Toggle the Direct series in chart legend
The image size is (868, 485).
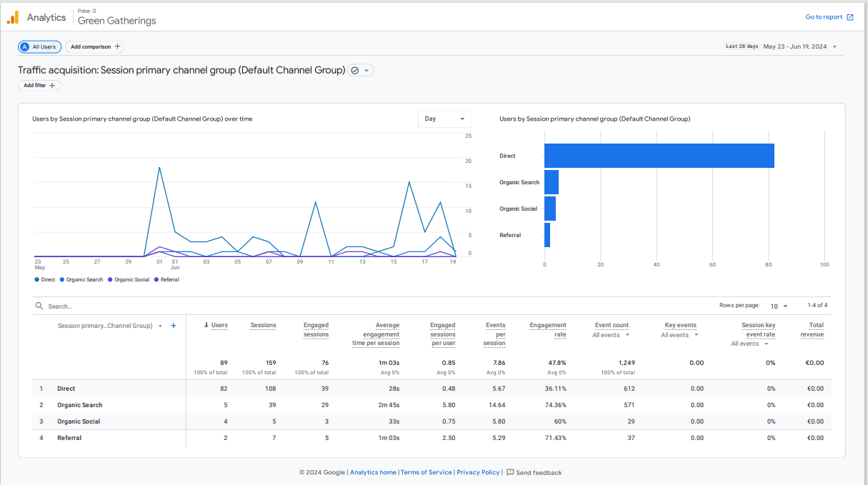(44, 279)
